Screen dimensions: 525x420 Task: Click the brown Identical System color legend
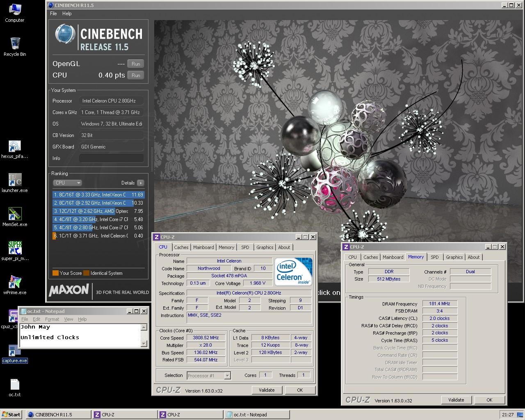pos(86,273)
